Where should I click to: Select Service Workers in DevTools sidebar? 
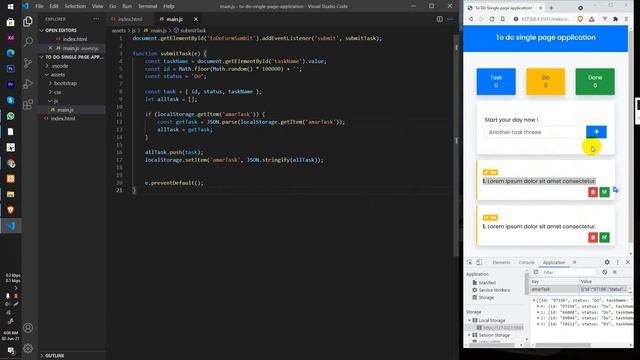tap(494, 290)
